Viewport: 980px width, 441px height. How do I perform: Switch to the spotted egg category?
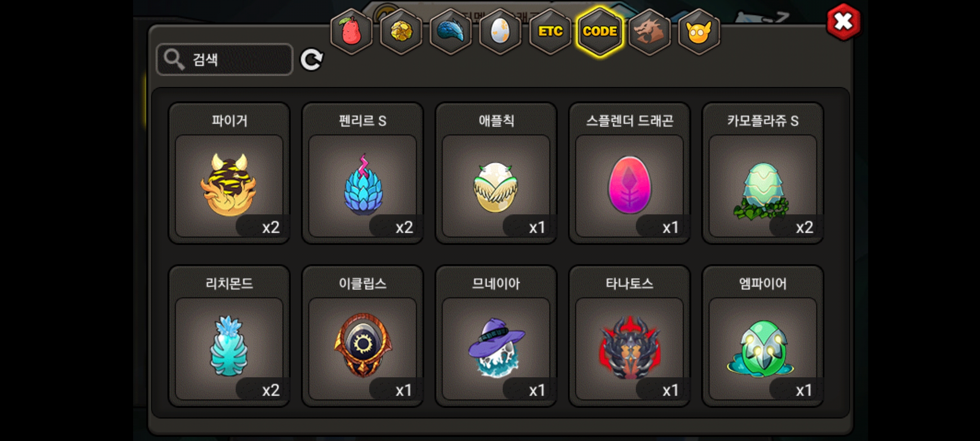(500, 31)
